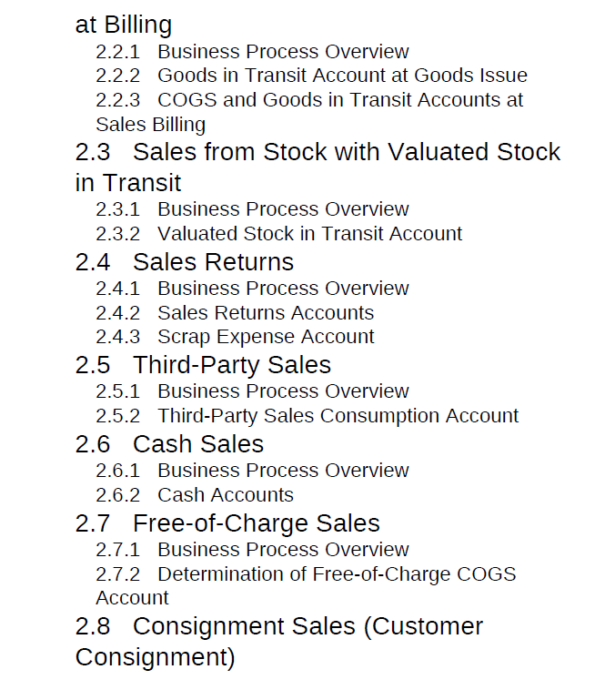Go to 2.4.2 Sales Returns Accounts
595x700 pixels.
(235, 313)
